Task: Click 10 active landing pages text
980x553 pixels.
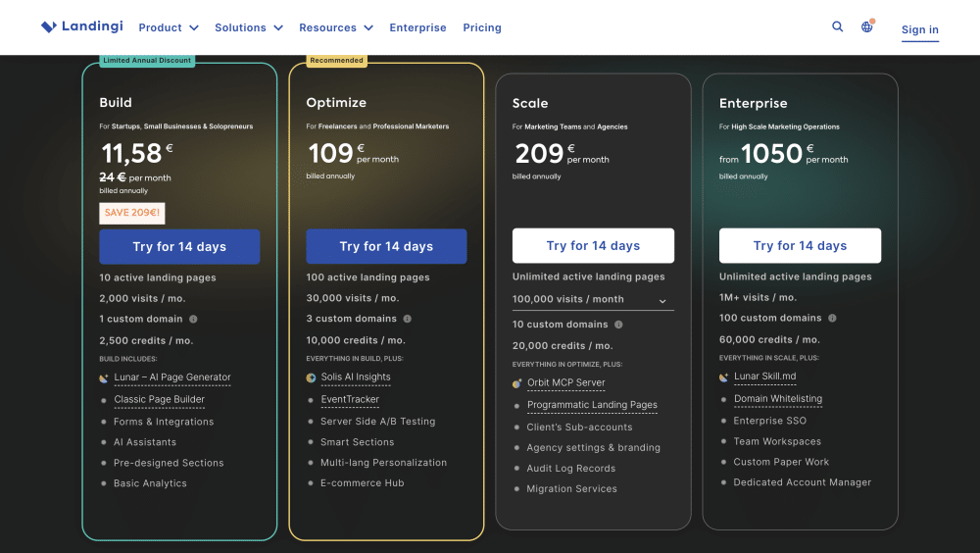Action: pos(158,277)
